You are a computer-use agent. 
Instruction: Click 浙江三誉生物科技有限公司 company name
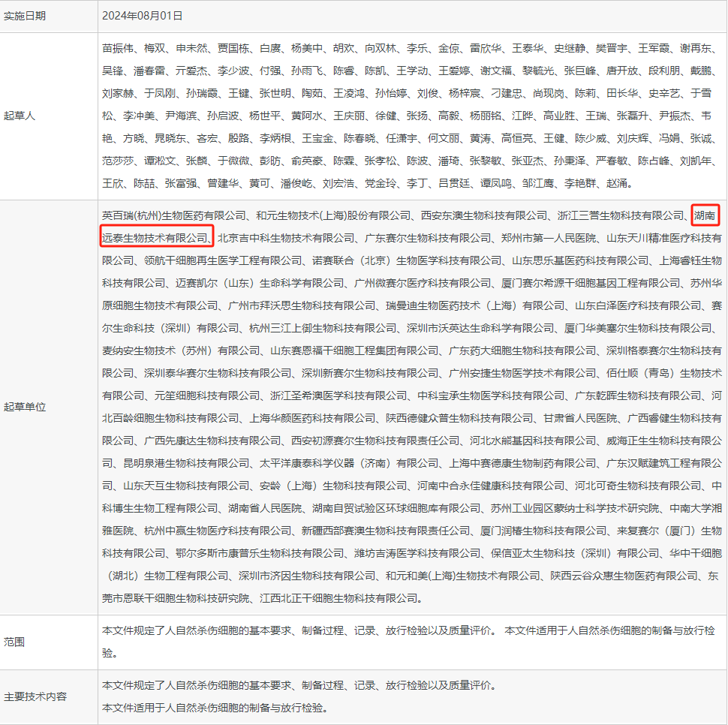click(x=621, y=215)
